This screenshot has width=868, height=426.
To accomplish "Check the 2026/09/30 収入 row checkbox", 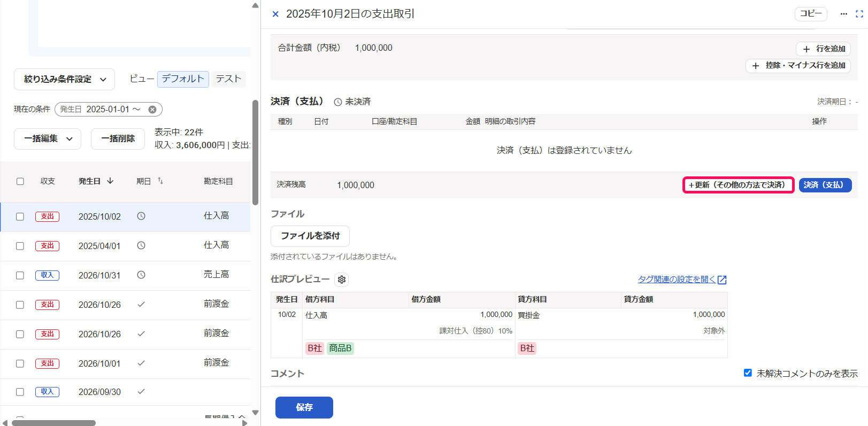I will 20,392.
